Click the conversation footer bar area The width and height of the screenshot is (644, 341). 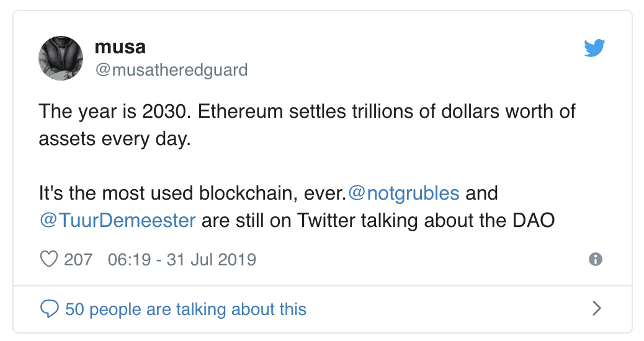(x=323, y=309)
